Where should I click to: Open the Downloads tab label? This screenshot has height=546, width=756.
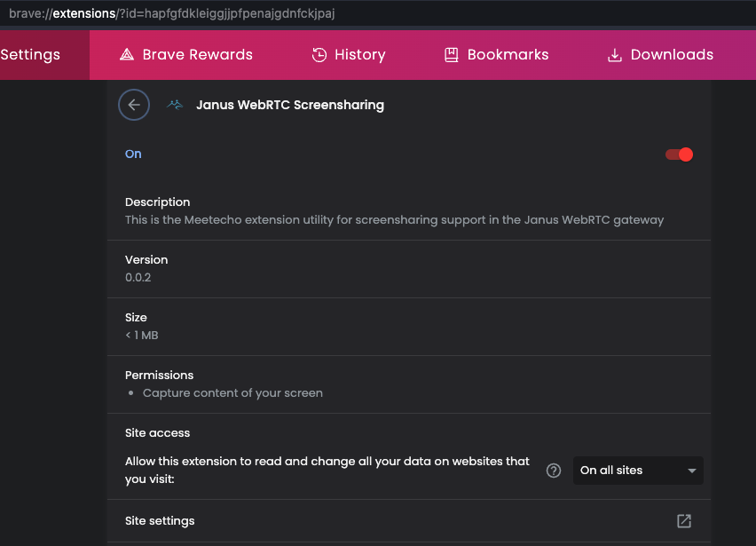coord(672,55)
